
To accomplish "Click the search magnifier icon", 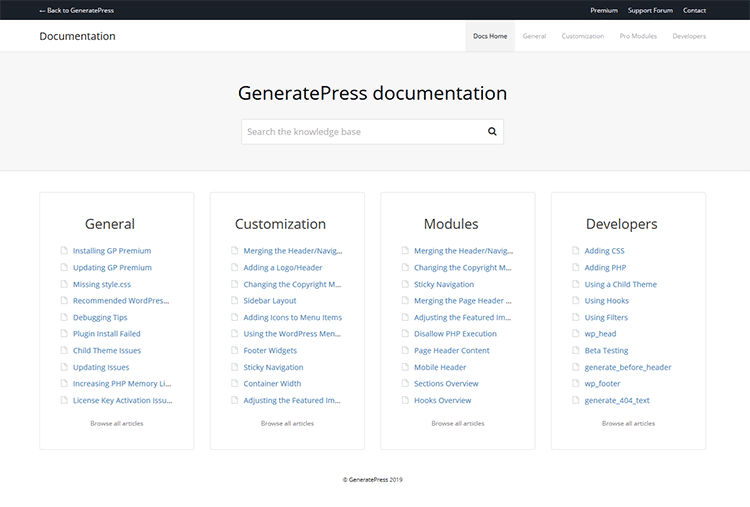I will click(x=492, y=132).
